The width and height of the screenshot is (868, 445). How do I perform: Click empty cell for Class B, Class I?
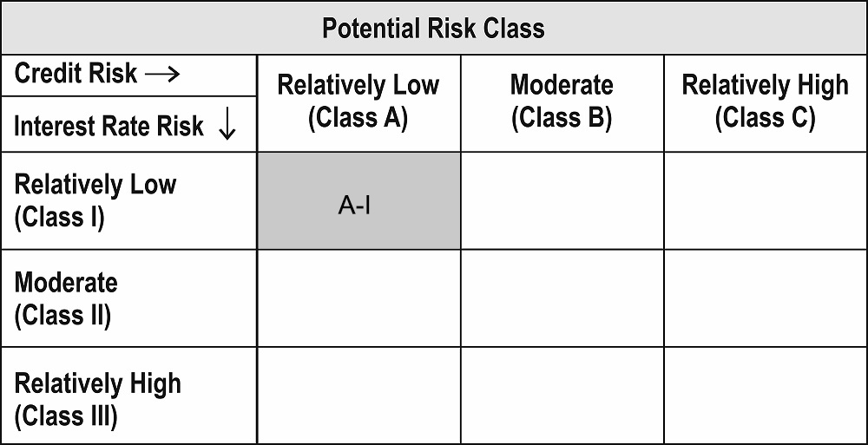click(x=562, y=200)
